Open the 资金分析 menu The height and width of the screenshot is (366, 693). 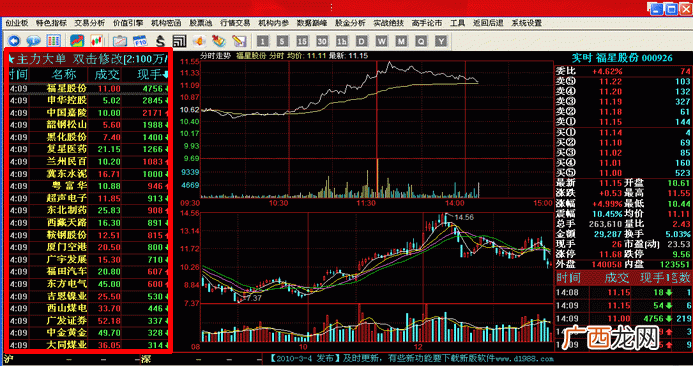pos(350,23)
